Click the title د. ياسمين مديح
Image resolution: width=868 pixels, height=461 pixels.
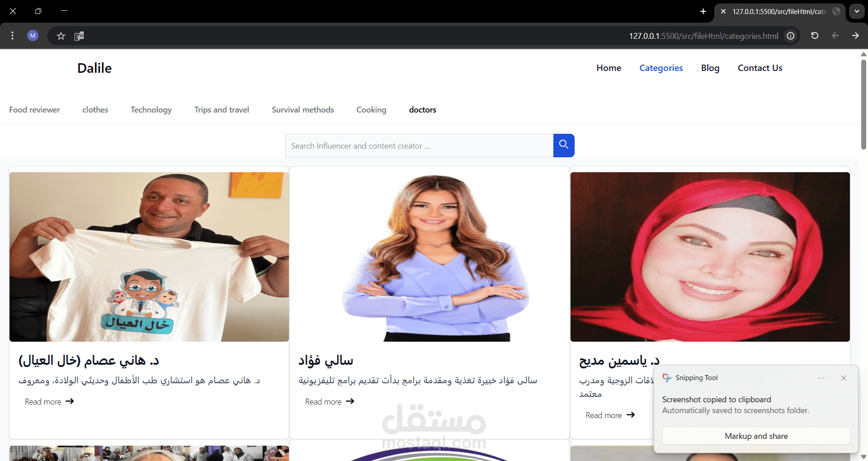click(619, 360)
